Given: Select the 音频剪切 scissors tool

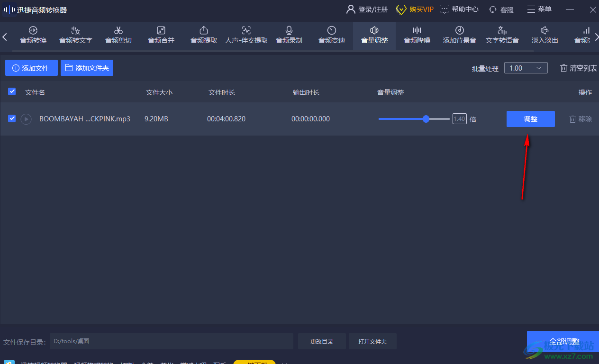Looking at the screenshot, I should click(x=118, y=36).
